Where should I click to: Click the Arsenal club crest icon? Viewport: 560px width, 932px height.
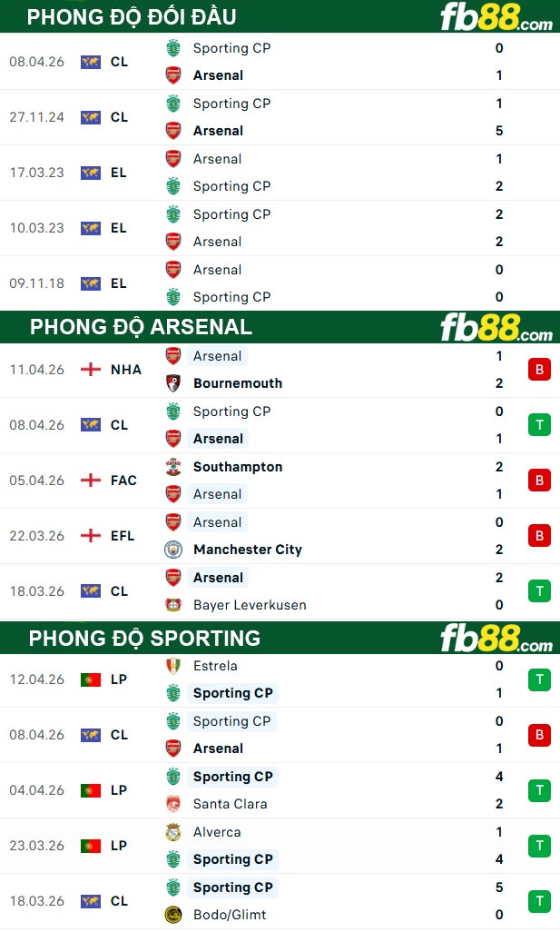(x=172, y=75)
